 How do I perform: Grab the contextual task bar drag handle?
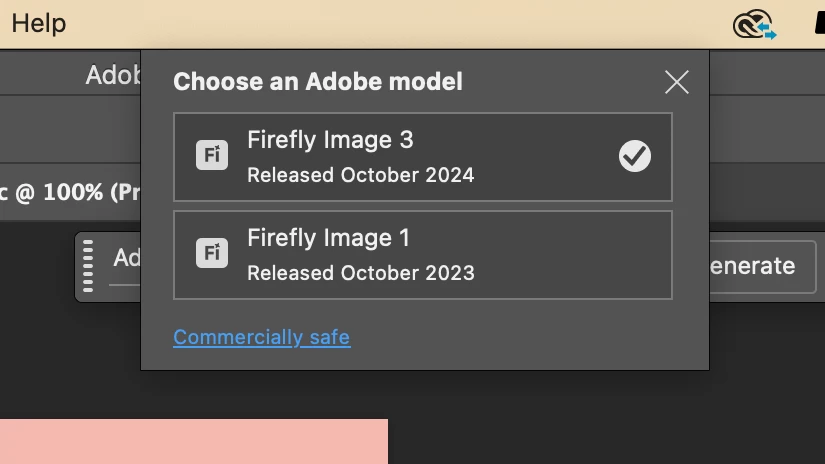coord(88,266)
